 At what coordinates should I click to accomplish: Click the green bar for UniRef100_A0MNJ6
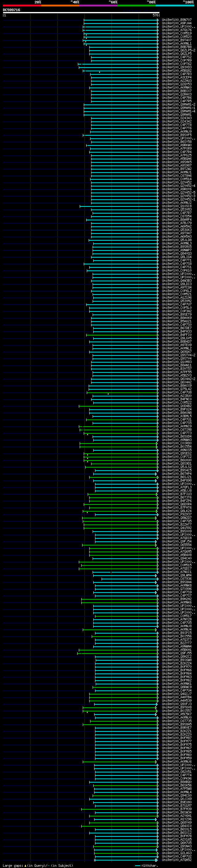click(x=119, y=761)
